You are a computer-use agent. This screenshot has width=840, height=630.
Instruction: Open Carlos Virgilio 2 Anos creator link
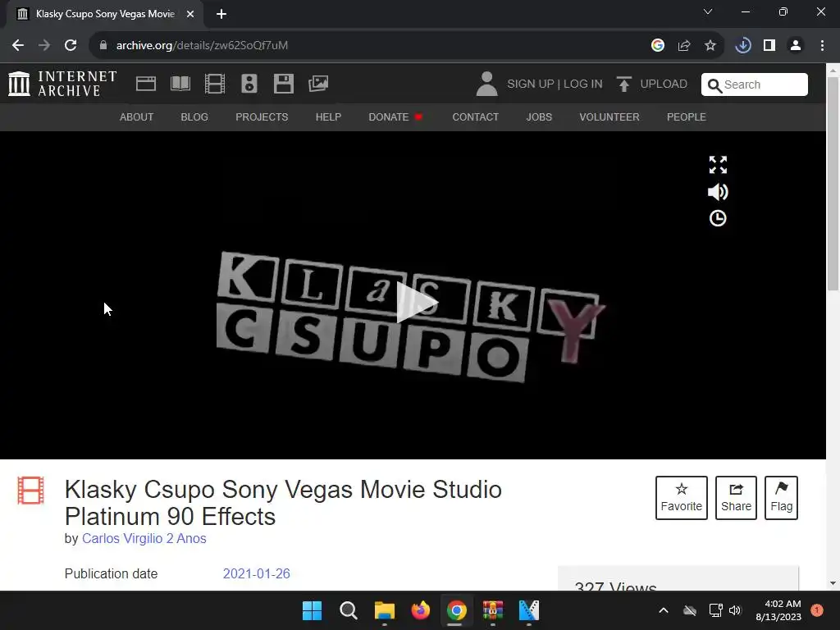(x=144, y=538)
